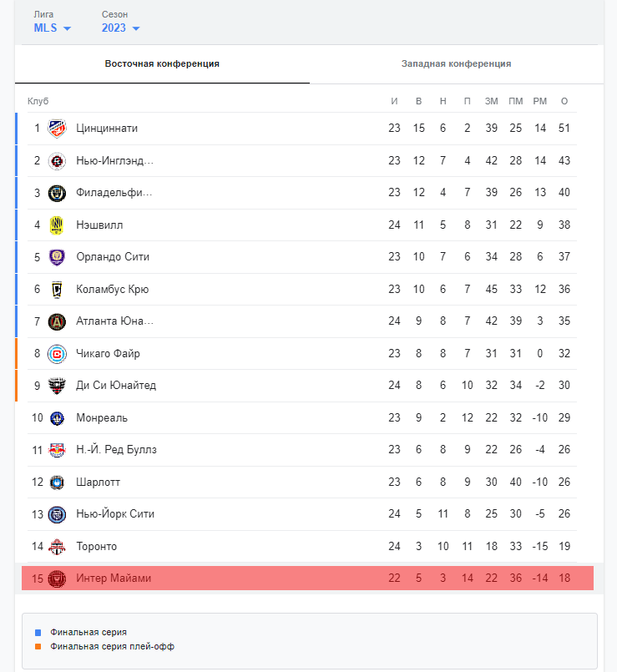Click the Philadelphia Union logo icon

[x=57, y=193]
